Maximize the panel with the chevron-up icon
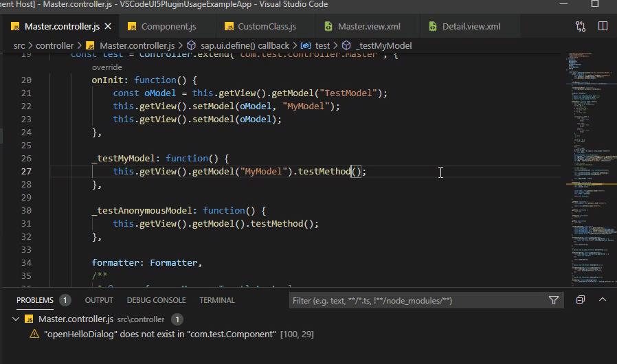Viewport: 617px width, 364px height. [603, 300]
